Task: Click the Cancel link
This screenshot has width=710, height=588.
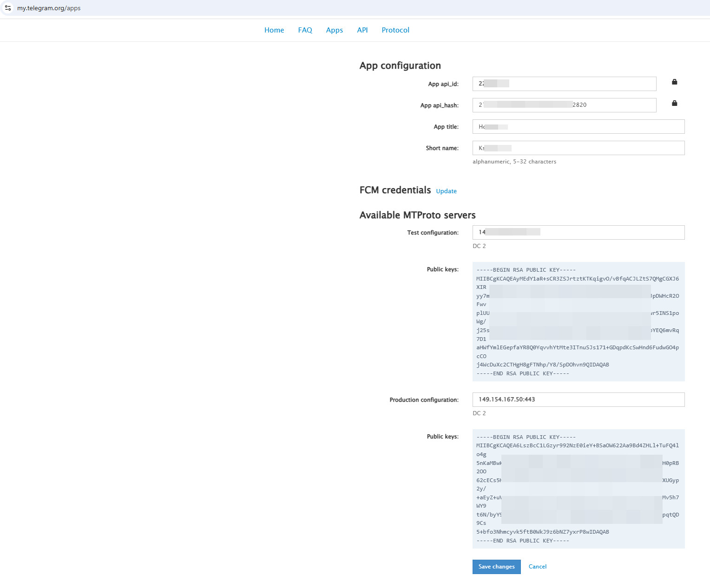Action: click(538, 567)
